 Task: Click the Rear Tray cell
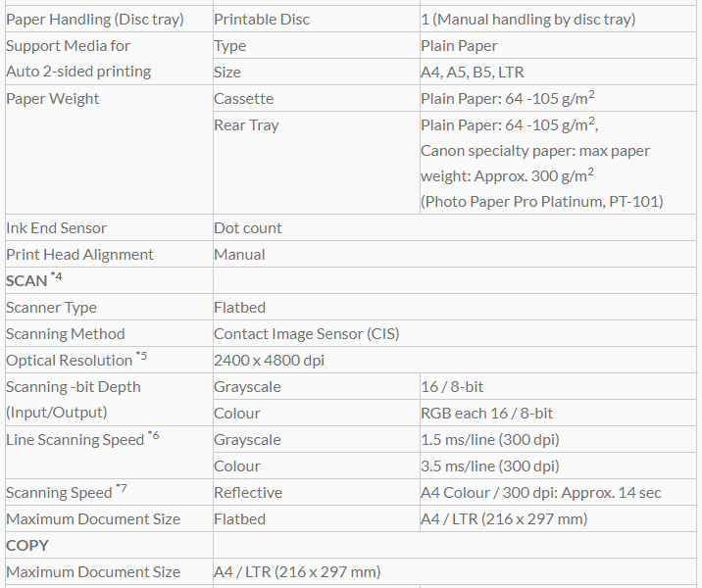coord(246,125)
